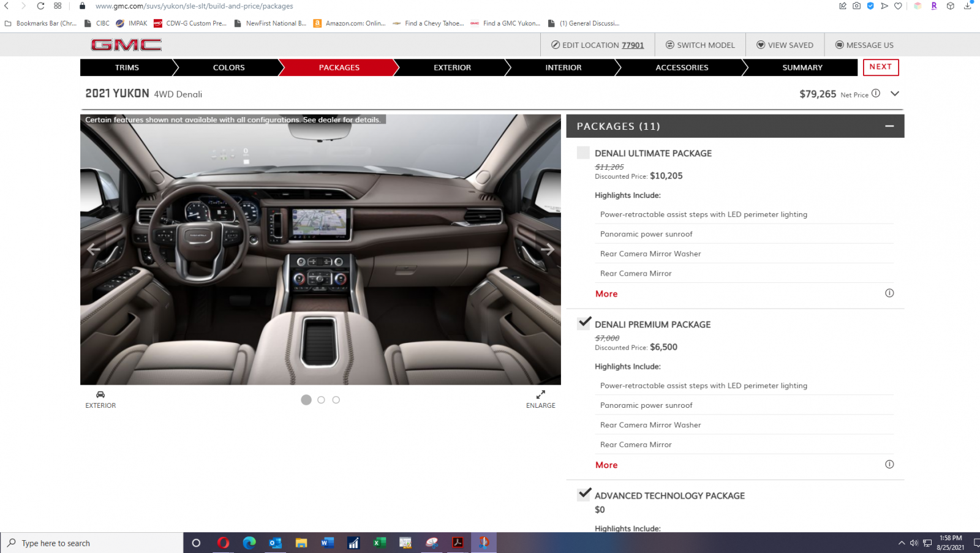Show hidden system tray icons
This screenshot has width=980, height=553.
point(902,543)
